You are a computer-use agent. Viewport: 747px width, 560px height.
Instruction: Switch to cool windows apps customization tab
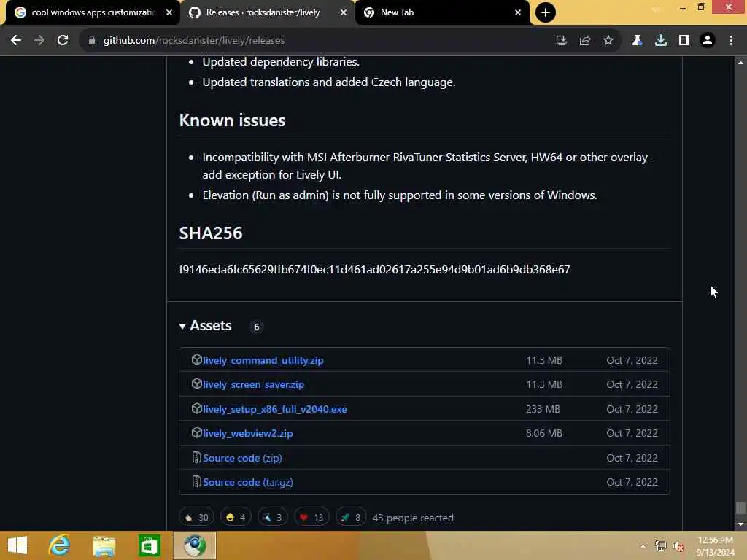93,12
